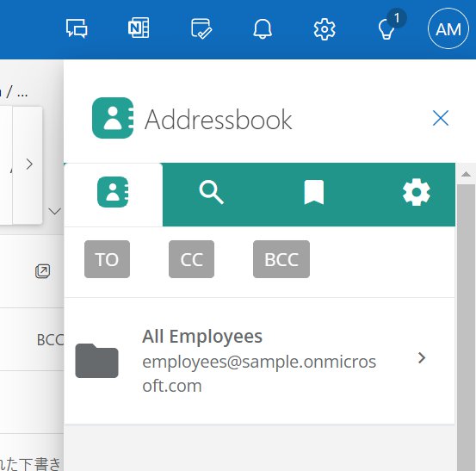476x471 pixels.
Task: Open the AM account avatar
Action: pyautogui.click(x=448, y=29)
